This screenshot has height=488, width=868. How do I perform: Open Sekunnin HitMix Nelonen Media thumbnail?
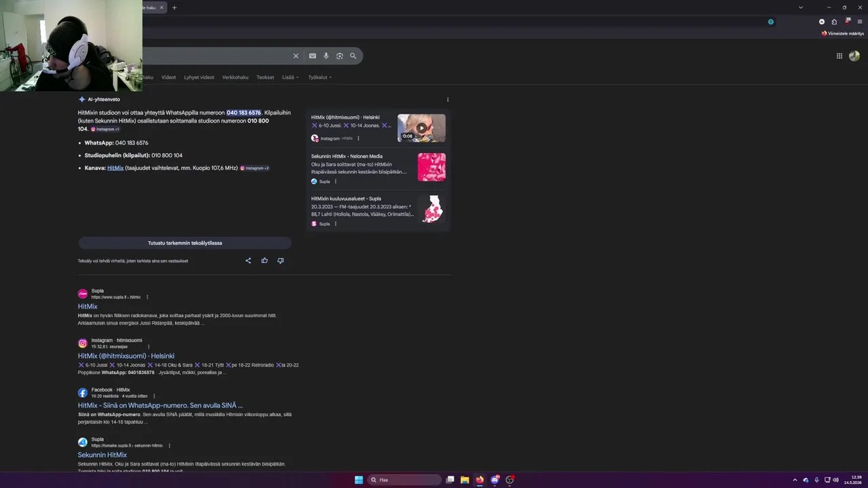[431, 167]
